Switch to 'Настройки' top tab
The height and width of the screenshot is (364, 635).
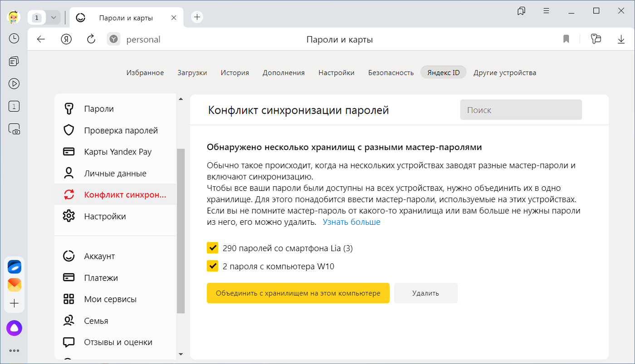337,73
